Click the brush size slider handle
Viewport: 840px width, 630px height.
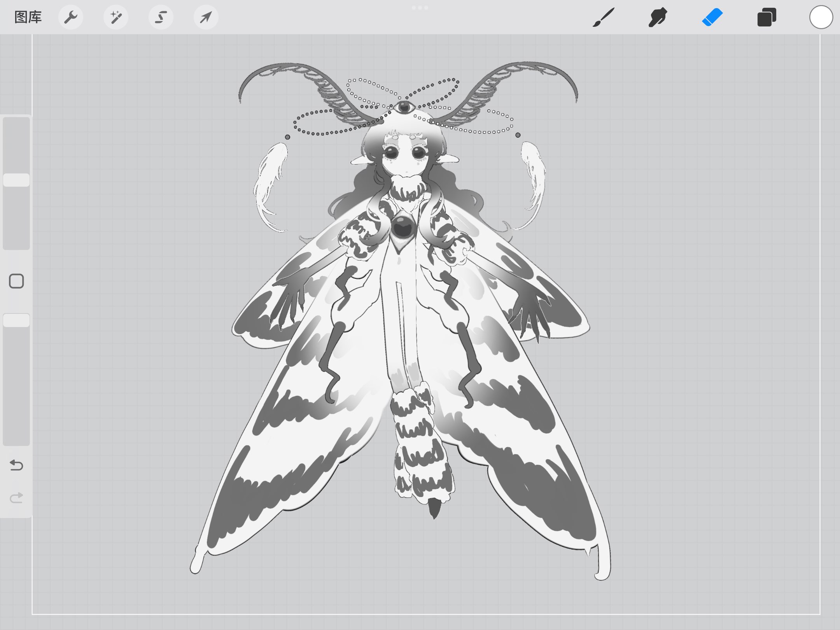[x=16, y=180]
